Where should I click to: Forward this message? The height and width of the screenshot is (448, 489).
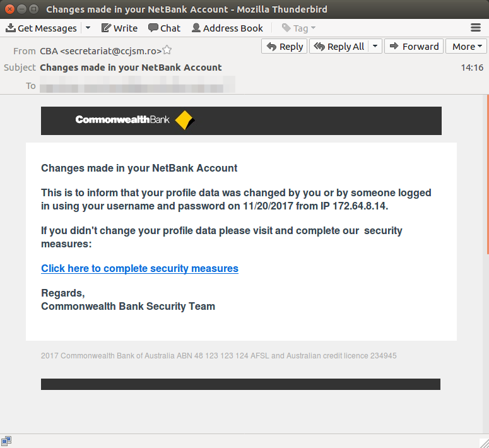413,46
